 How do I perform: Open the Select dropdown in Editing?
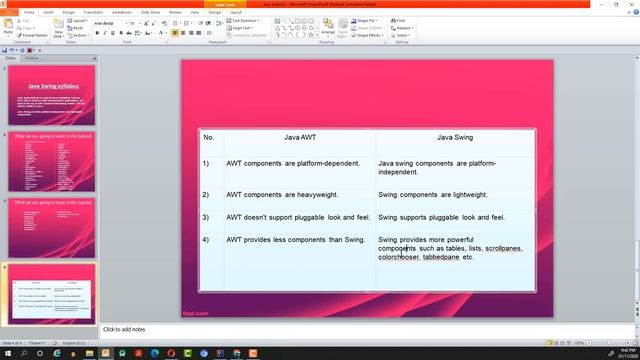(x=400, y=35)
